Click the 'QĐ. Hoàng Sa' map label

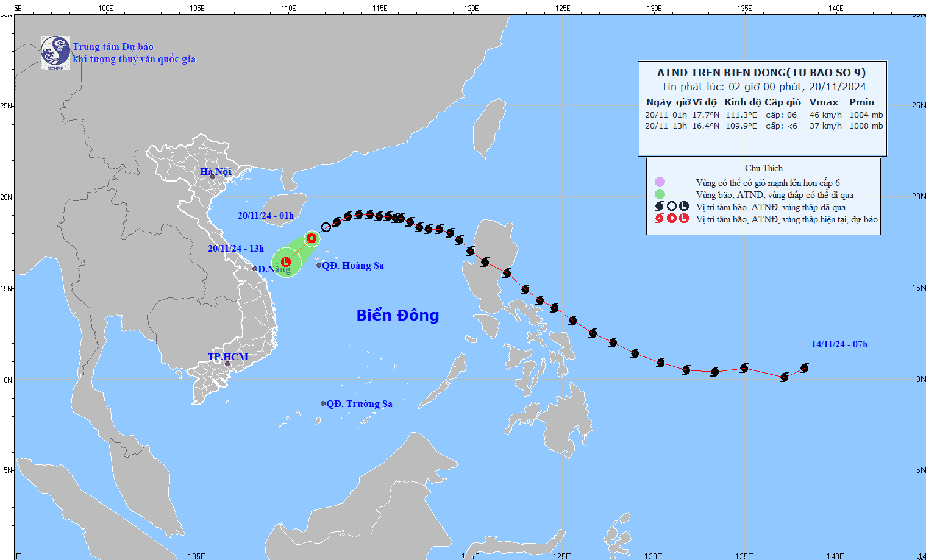(353, 266)
